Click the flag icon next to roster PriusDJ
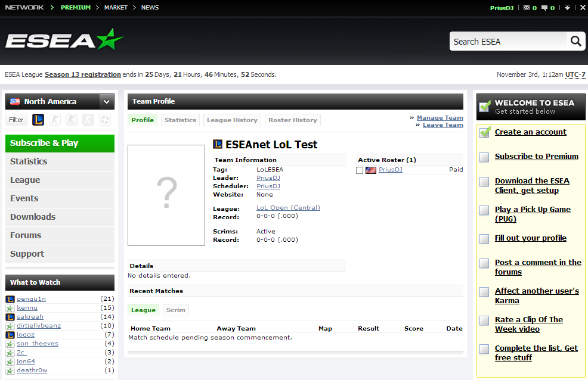The image size is (588, 380). [371, 170]
